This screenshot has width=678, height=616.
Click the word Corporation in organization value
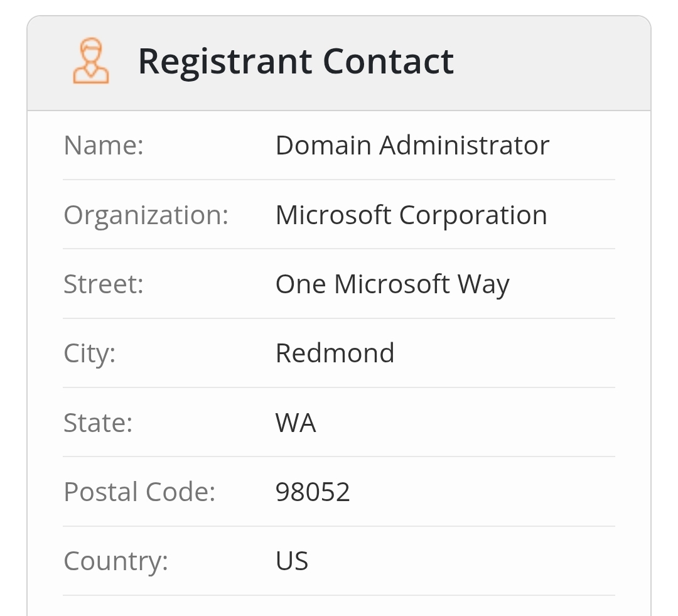pyautogui.click(x=473, y=215)
